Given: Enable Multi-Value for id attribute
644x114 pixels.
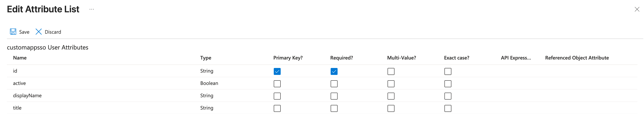Looking at the screenshot, I should [391, 71].
